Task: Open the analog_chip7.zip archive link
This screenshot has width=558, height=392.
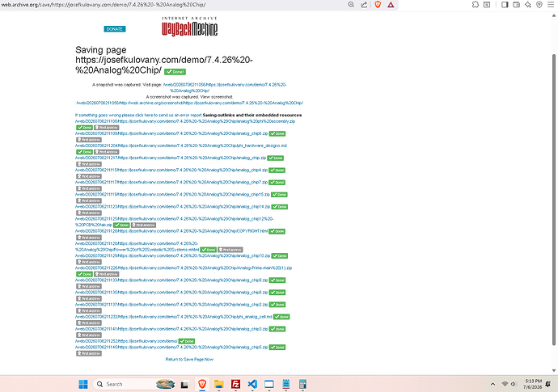Action: click(x=171, y=182)
